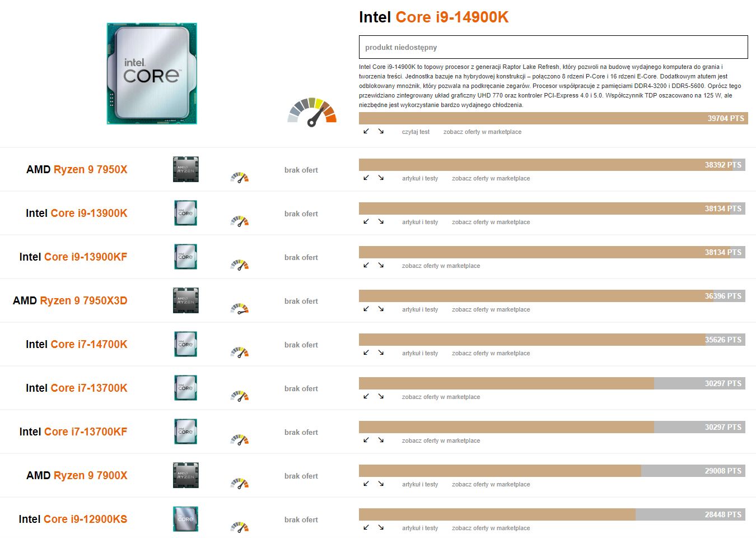Open the Intel Core i7-13700KF product title
This screenshot has width=756, height=538.
(73, 432)
